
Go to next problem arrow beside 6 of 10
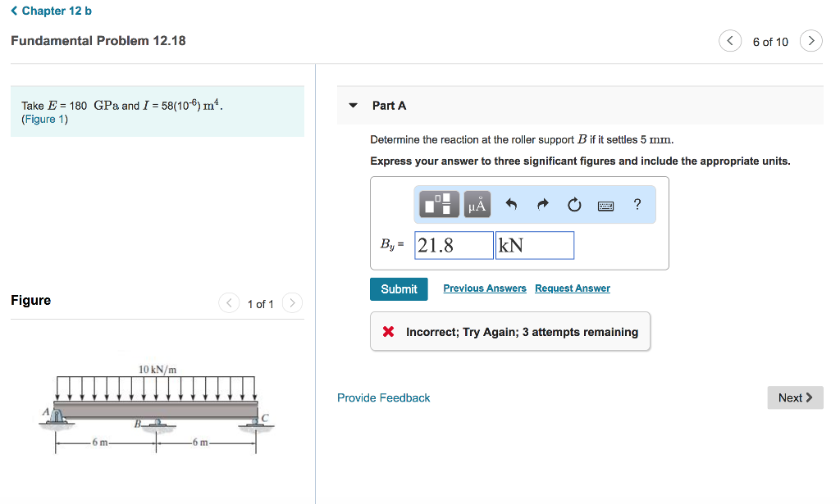(810, 41)
